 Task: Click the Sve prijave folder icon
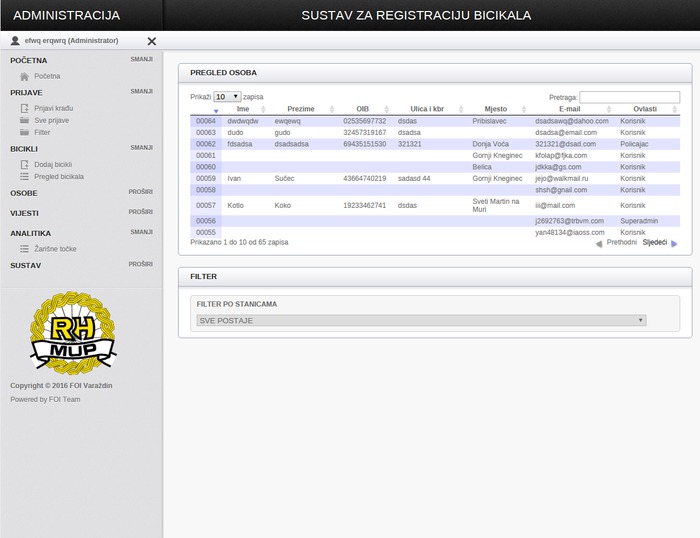[x=24, y=120]
